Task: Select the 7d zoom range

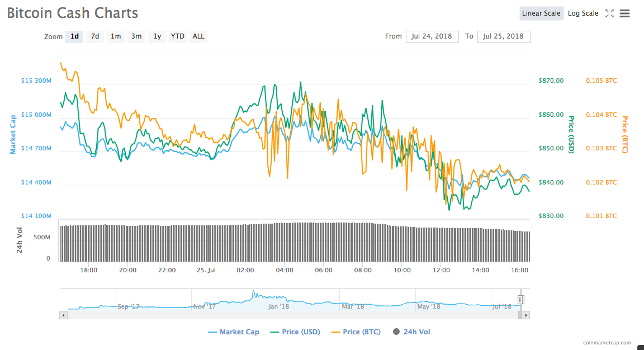Action: click(x=94, y=36)
